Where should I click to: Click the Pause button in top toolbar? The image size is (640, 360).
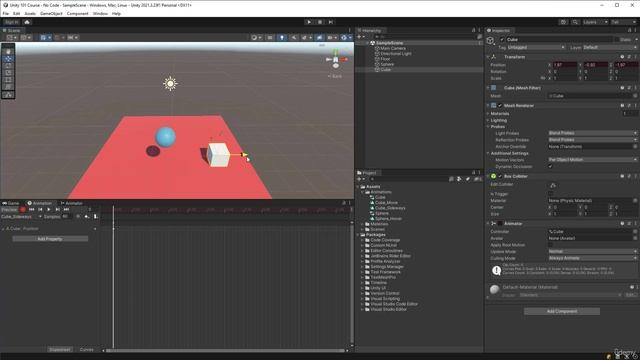(320, 22)
